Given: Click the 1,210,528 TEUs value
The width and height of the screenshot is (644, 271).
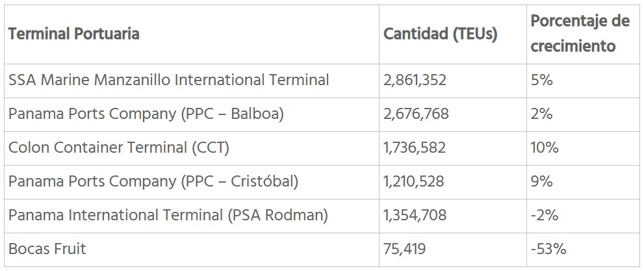Looking at the screenshot, I should click(x=414, y=181).
